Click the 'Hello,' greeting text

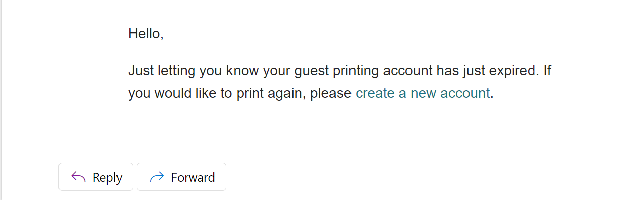pos(146,34)
